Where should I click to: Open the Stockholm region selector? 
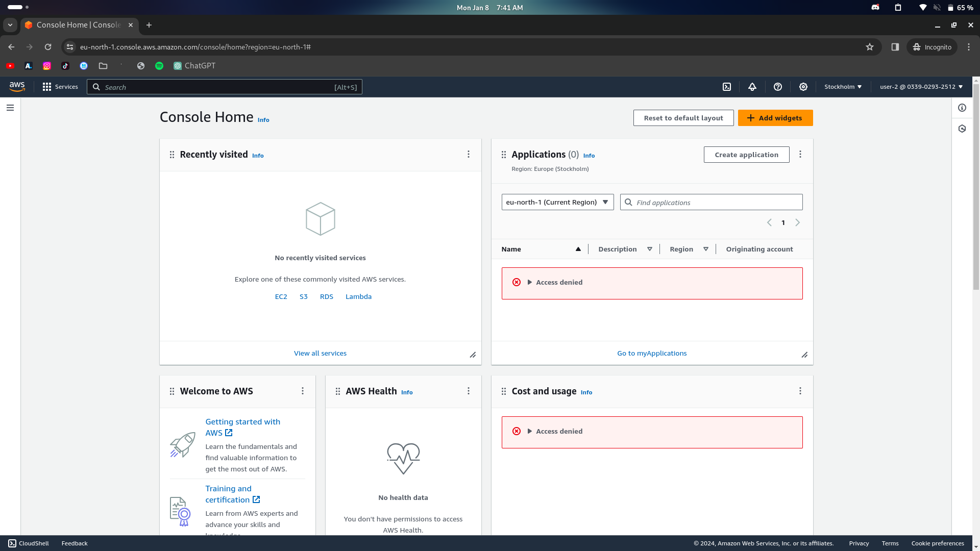click(843, 87)
